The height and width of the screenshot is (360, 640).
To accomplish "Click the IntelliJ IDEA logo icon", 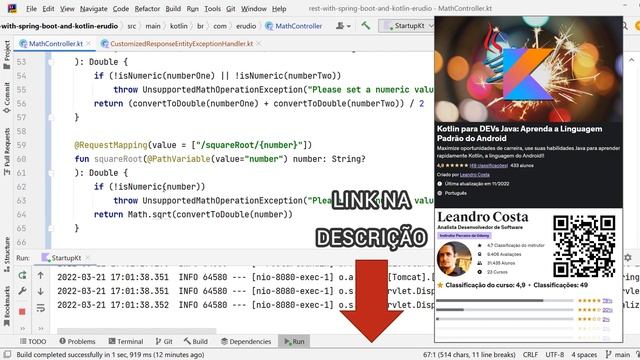I will [x=12, y=8].
